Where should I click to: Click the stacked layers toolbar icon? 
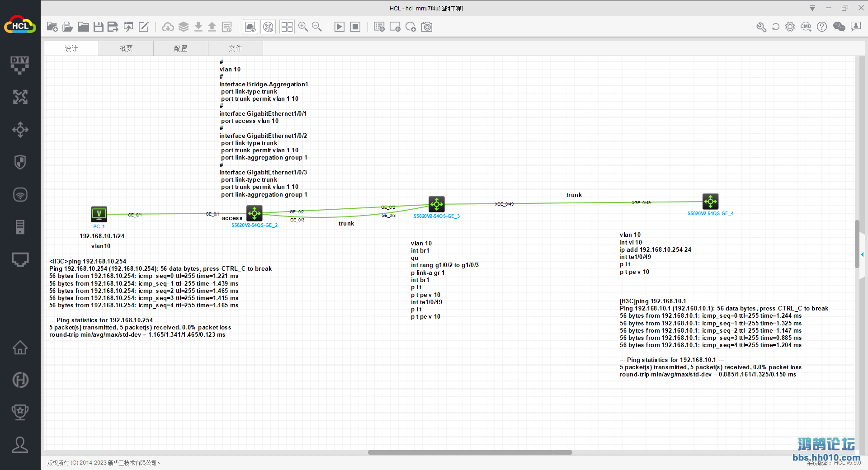pos(184,27)
